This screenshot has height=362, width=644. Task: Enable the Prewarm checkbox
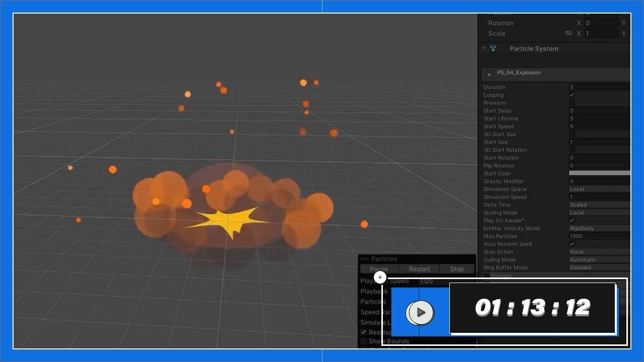(x=572, y=103)
